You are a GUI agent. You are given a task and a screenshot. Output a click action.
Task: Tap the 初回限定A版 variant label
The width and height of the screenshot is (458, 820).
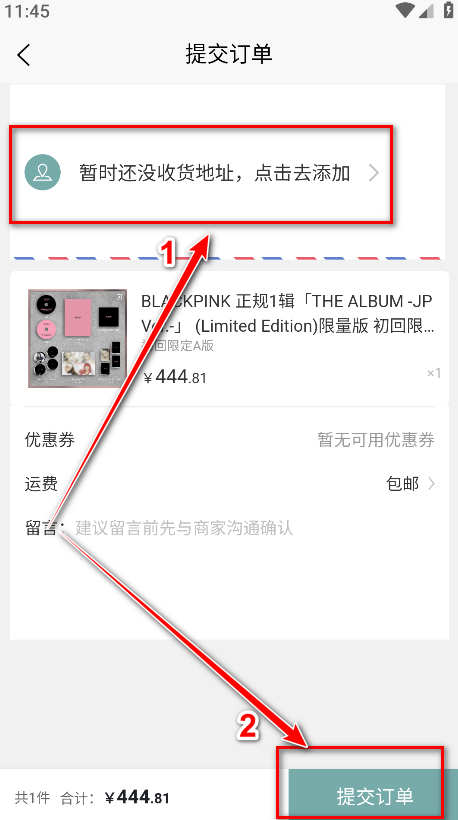click(x=178, y=346)
